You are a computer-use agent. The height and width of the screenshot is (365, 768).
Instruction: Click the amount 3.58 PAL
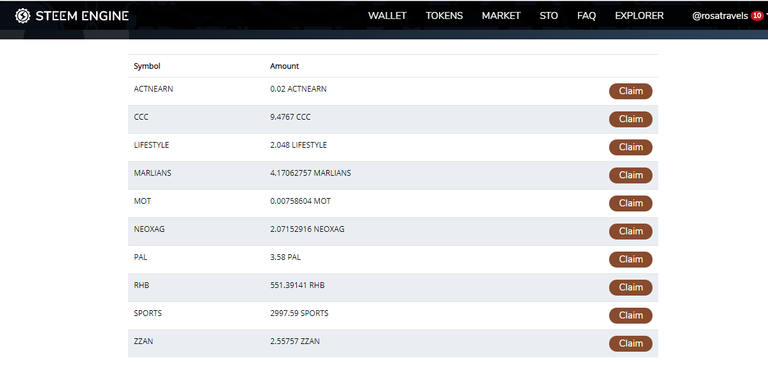(285, 257)
